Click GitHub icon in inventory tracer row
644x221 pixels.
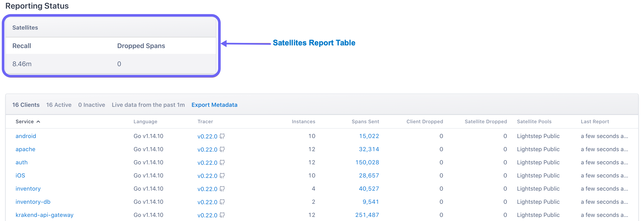222,189
